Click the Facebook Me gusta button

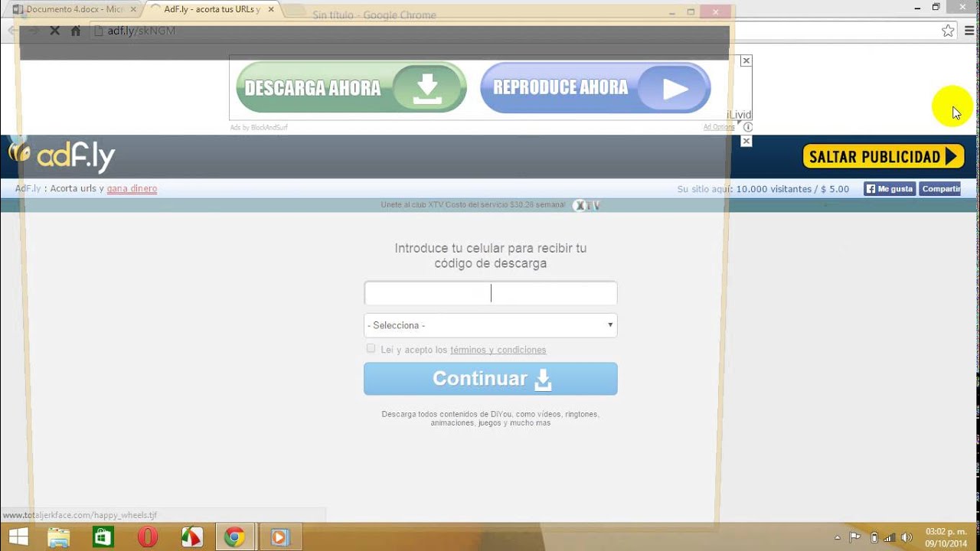coord(890,189)
